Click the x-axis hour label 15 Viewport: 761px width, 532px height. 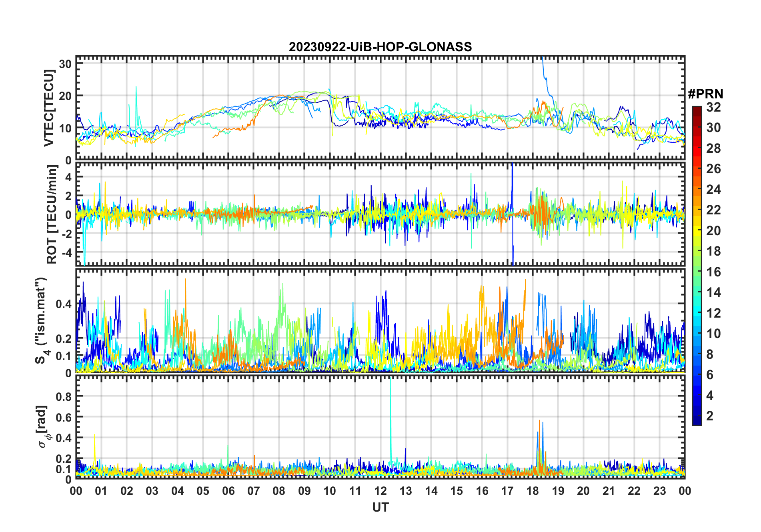point(457,491)
